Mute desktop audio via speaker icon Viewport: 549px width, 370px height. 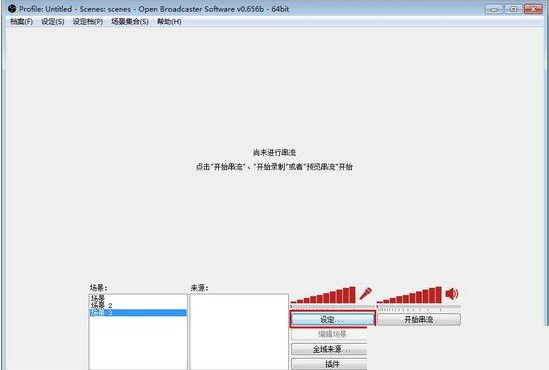click(452, 293)
